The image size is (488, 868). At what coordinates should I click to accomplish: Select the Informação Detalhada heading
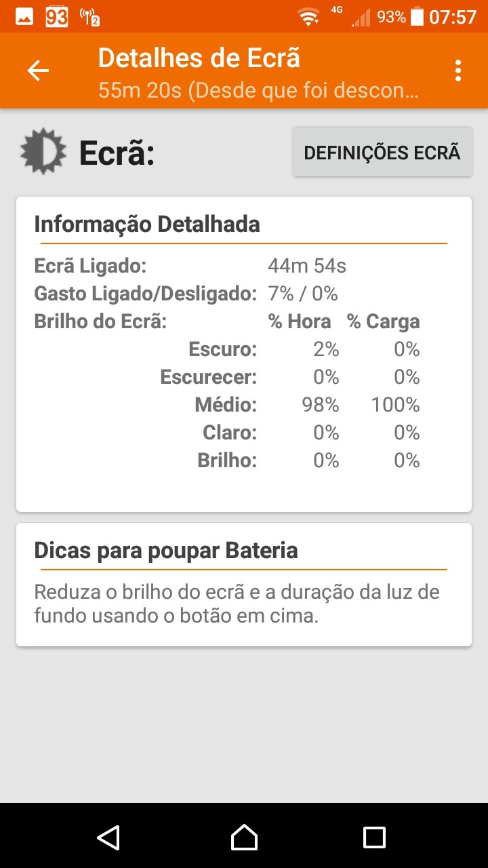click(147, 224)
